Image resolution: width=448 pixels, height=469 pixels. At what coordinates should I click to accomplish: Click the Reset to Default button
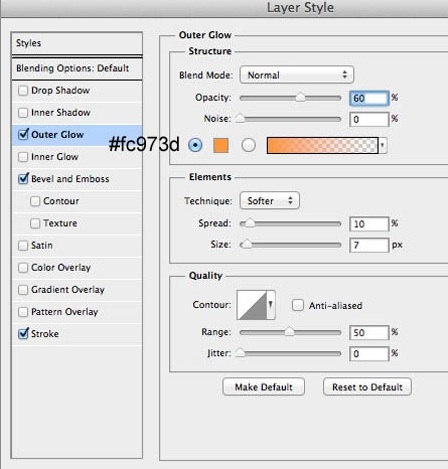point(367,387)
